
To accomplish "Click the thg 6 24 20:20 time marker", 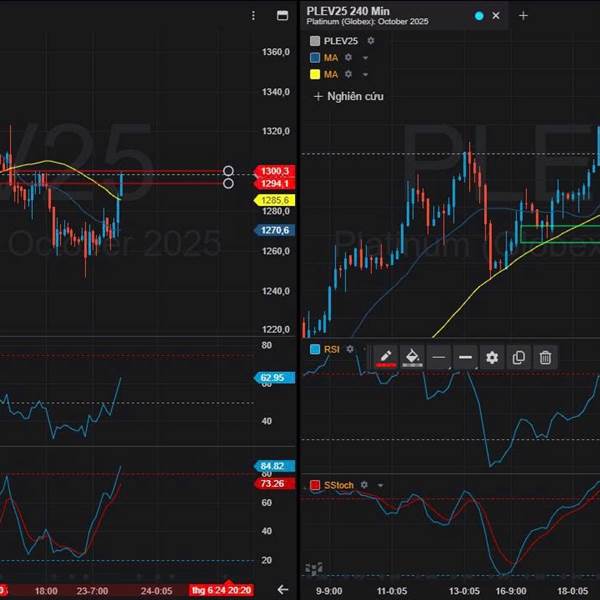I will (x=221, y=590).
